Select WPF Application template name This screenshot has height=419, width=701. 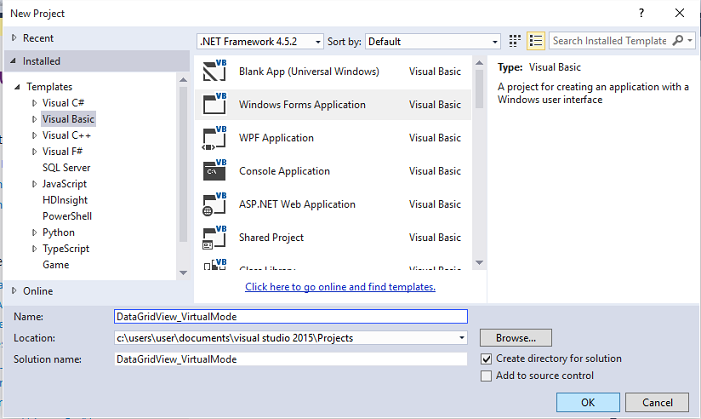coord(276,138)
